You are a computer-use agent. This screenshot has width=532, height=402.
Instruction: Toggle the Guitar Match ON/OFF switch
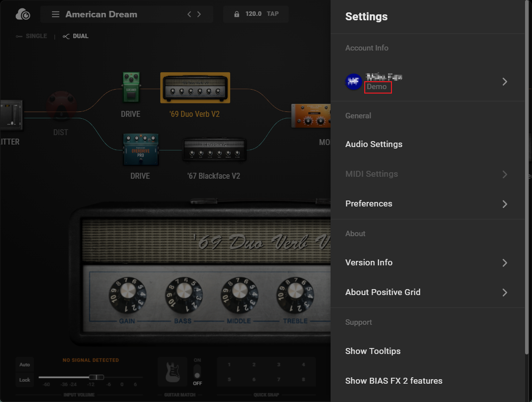click(x=197, y=372)
